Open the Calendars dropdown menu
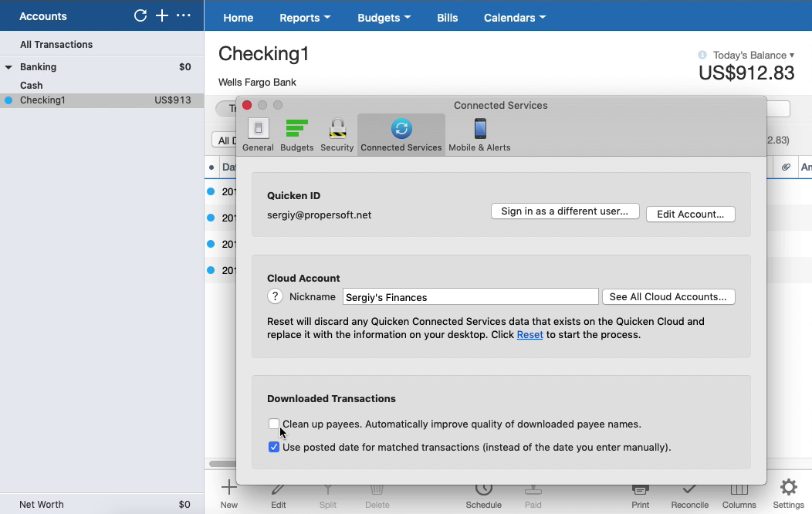 (x=515, y=18)
